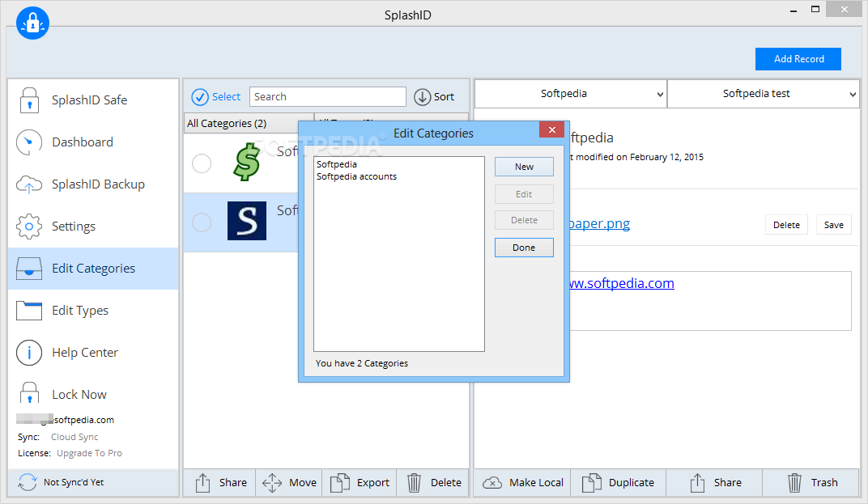Click the Sort down-arrow icon
This screenshot has width=868, height=504.
point(423,97)
